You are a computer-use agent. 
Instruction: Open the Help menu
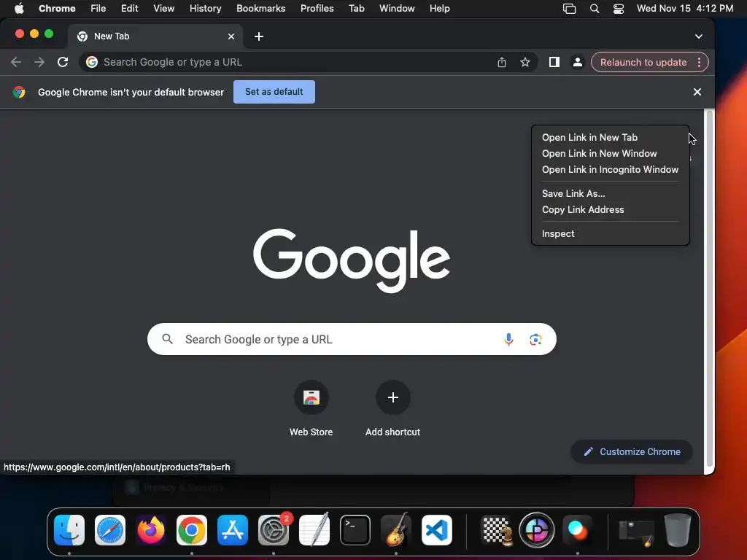[439, 8]
